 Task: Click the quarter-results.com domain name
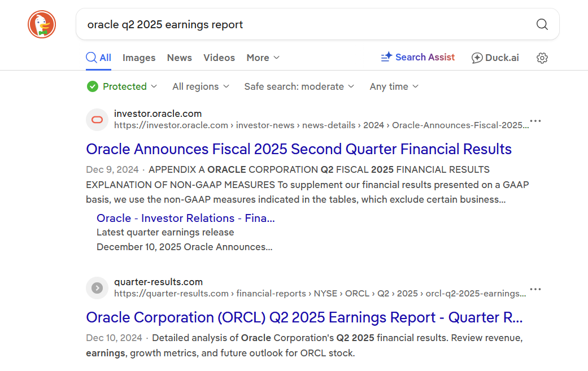(158, 282)
